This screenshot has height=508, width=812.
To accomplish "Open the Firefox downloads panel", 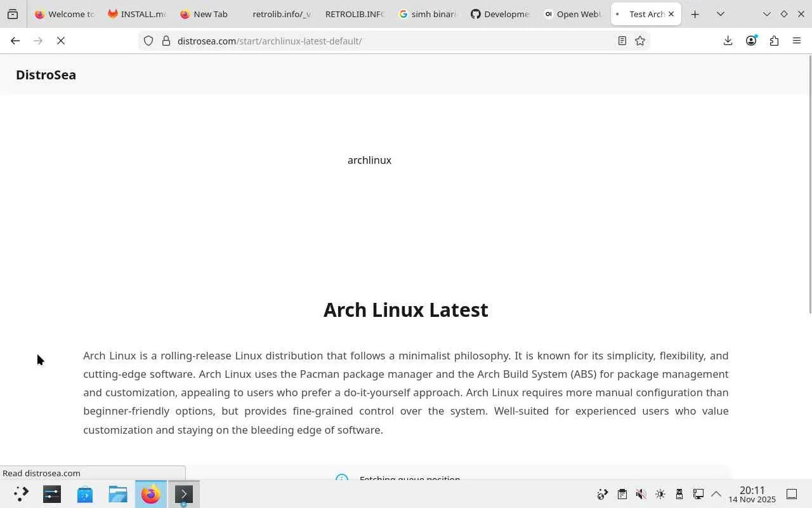I will tap(728, 41).
